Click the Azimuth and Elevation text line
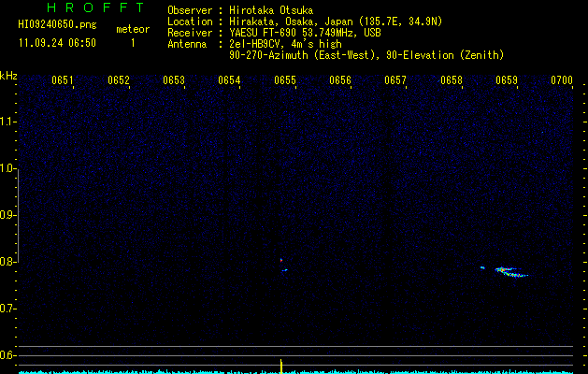Image resolution: width=588 pixels, height=374 pixels. coord(366,55)
